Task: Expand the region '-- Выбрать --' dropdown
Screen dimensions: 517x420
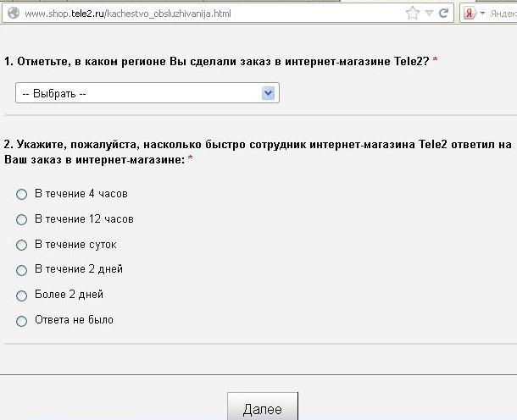Action: click(x=147, y=93)
